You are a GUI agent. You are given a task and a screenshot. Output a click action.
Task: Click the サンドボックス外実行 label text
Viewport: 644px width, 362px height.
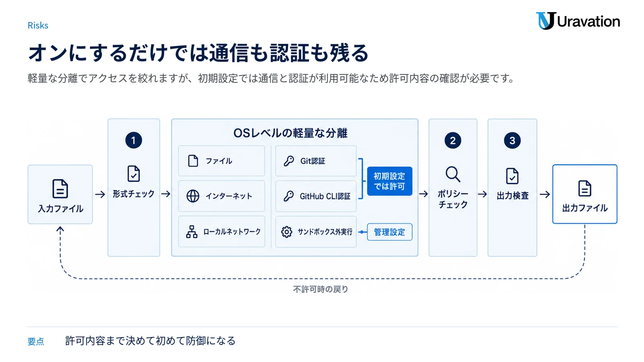tap(325, 232)
